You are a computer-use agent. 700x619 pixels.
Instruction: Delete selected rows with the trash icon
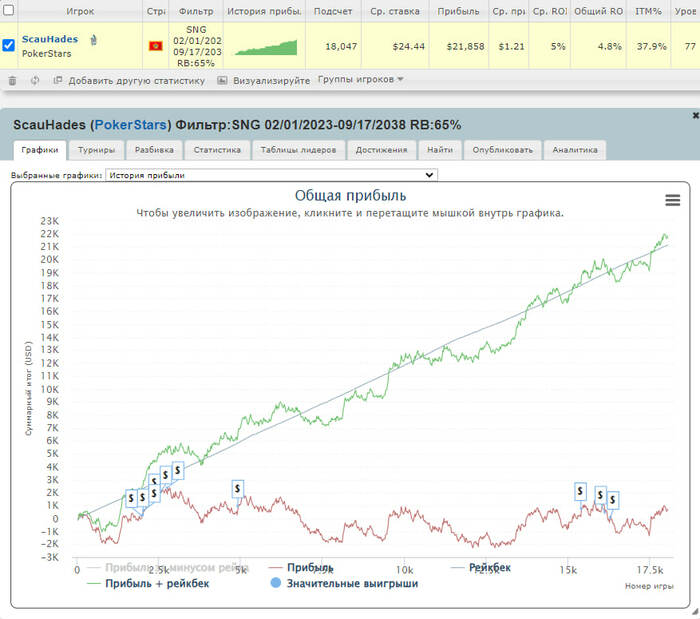click(12, 81)
